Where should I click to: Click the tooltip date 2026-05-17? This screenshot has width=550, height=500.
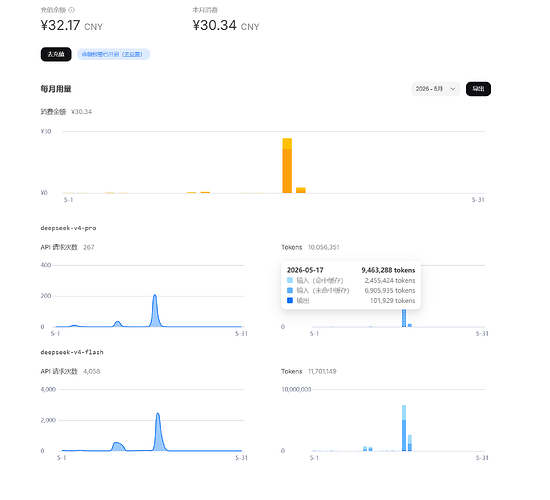click(305, 270)
